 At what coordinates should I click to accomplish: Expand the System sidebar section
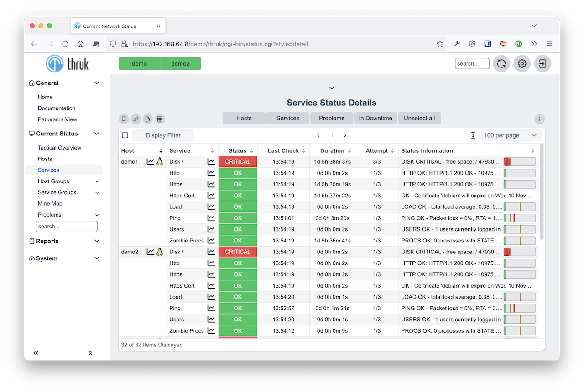pyautogui.click(x=96, y=258)
